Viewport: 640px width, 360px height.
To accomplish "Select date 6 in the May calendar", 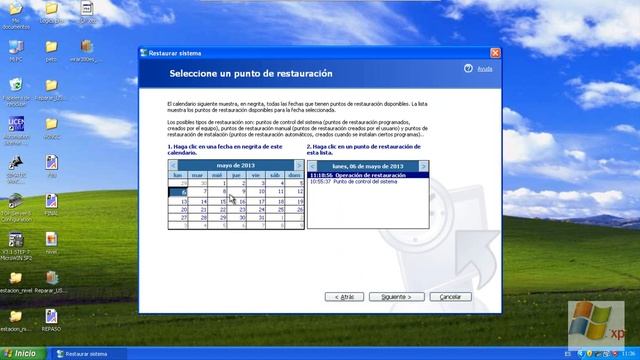I will 178,191.
